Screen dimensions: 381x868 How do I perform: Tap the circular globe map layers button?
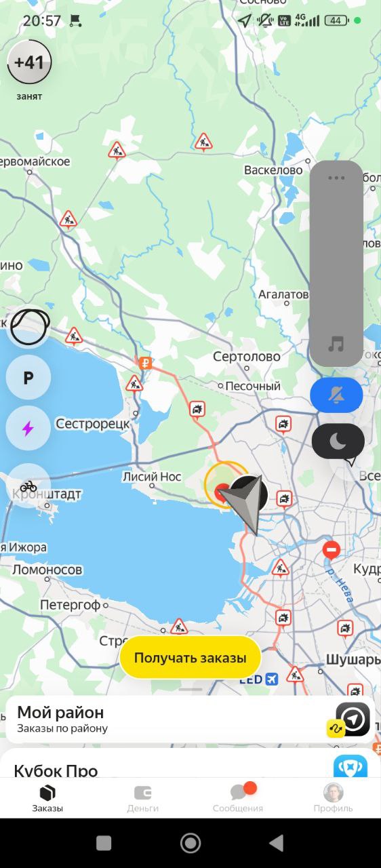coord(28,327)
